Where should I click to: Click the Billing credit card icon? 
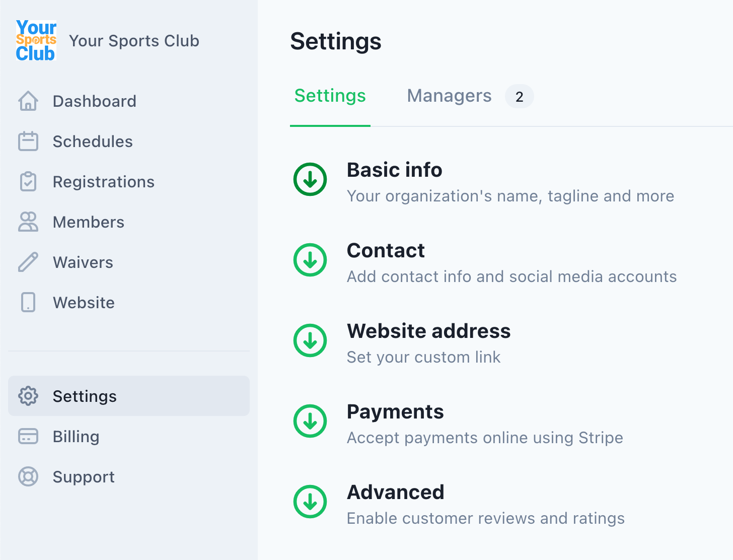coord(29,436)
